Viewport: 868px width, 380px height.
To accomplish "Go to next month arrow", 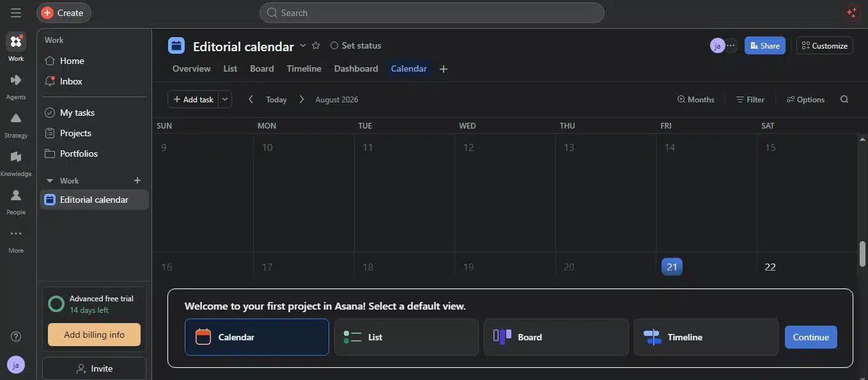I will [302, 99].
